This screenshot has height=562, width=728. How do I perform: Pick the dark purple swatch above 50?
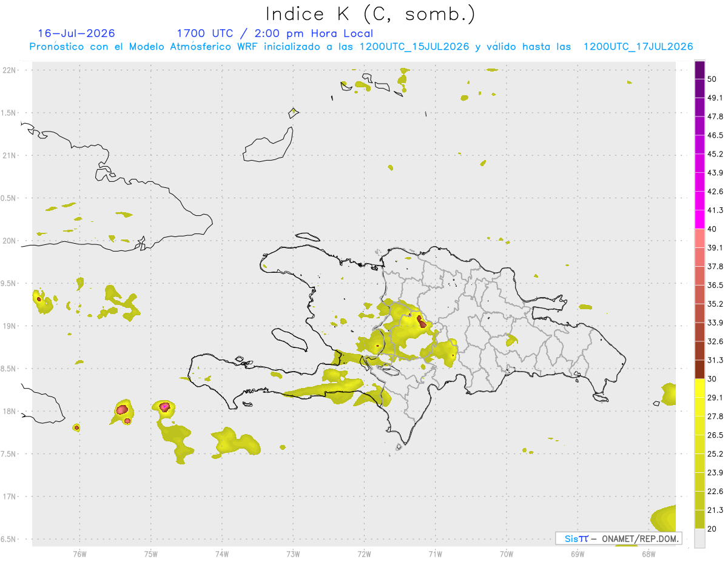[x=699, y=70]
